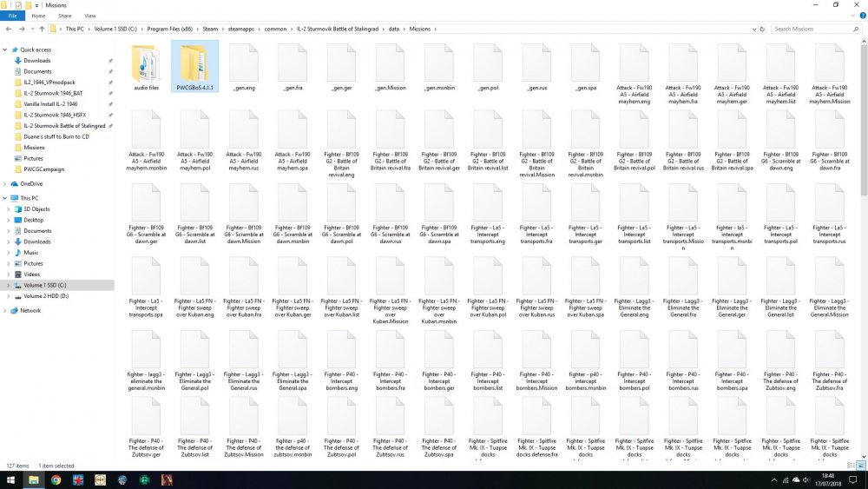The image size is (868, 489).
Task: Select Attack Fw190 A5 Airfield mayhem.Mission file
Action: click(829, 74)
